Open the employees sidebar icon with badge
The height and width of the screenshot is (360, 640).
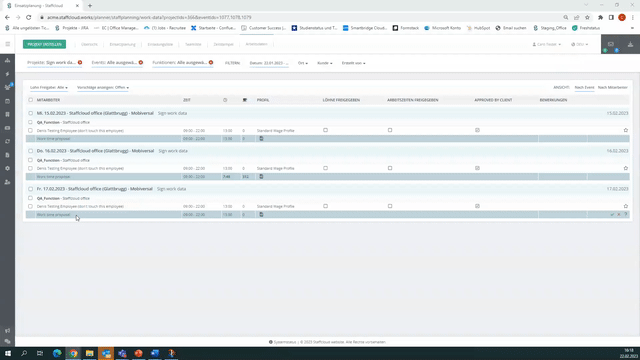(7, 87)
